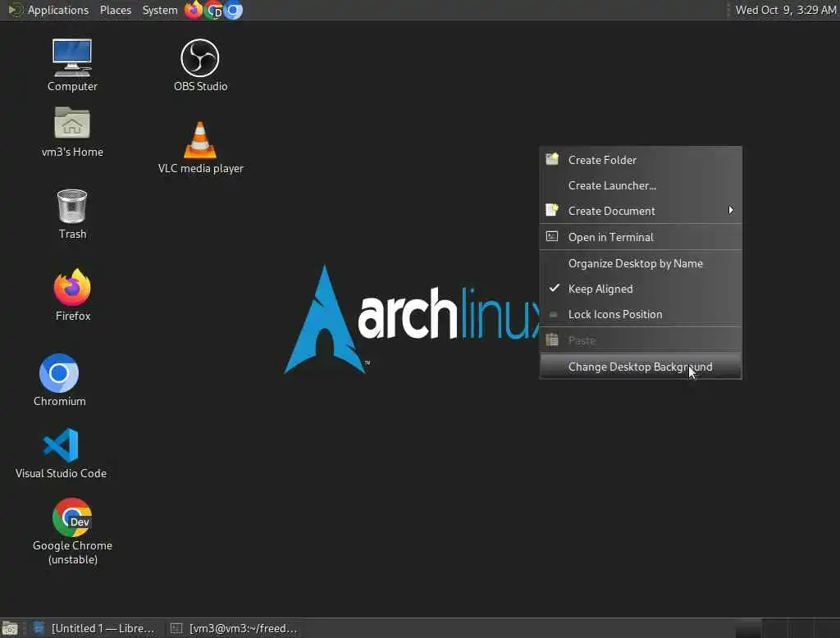Click the show desktop button in bottom panel
The width and height of the screenshot is (840, 638).
(x=10, y=628)
